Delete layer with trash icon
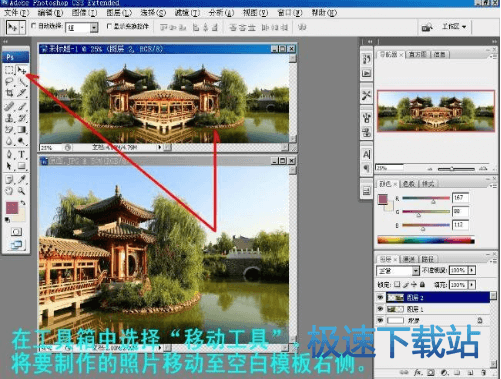Screen dimensions: 501x379 [483, 372]
